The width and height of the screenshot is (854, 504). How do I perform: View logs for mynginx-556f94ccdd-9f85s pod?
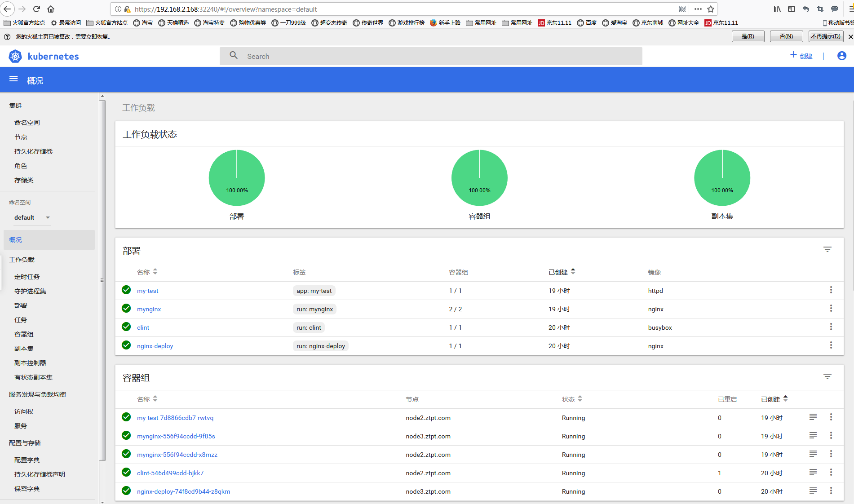tap(813, 436)
